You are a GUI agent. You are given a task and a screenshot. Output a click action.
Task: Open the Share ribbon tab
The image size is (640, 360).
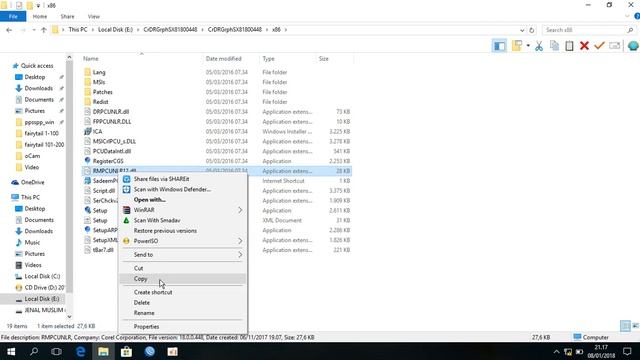67,16
